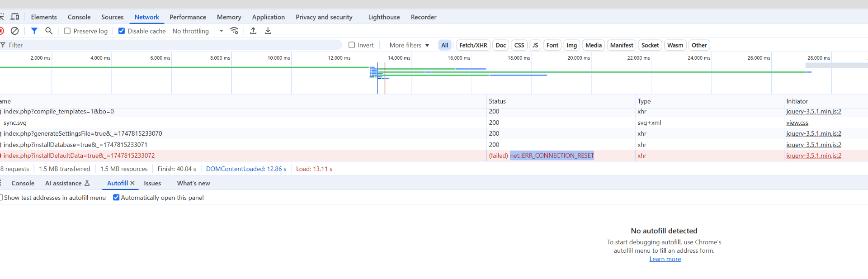The image size is (868, 279).
Task: Open the Lighthouse tab
Action: coord(384,17)
